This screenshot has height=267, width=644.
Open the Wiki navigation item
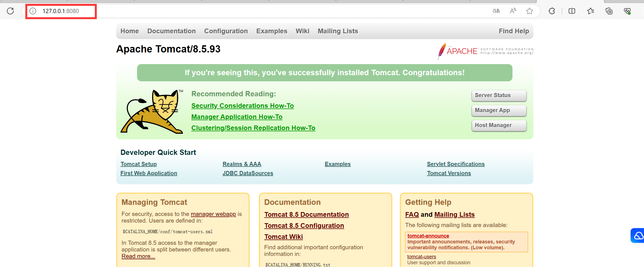(x=303, y=31)
